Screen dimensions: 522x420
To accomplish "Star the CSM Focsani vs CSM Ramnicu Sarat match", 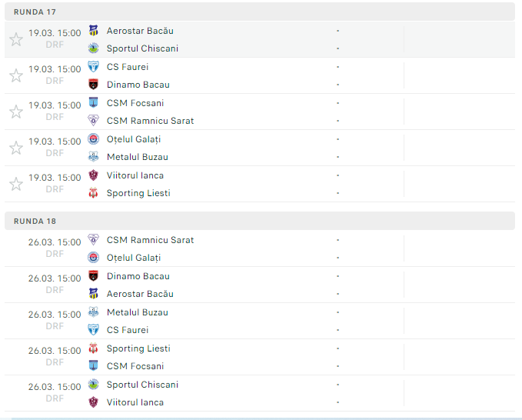I will pos(16,112).
